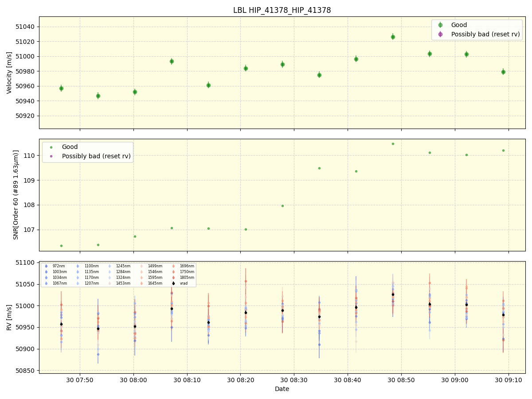Screen dimensions: 532x399
Task: Select the 972nm legend marker
Action: [x=46, y=266]
